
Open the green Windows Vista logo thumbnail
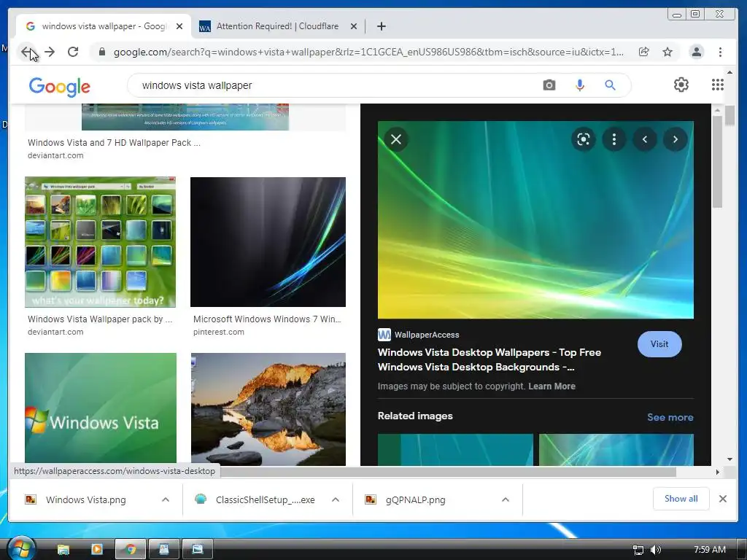coord(101,409)
